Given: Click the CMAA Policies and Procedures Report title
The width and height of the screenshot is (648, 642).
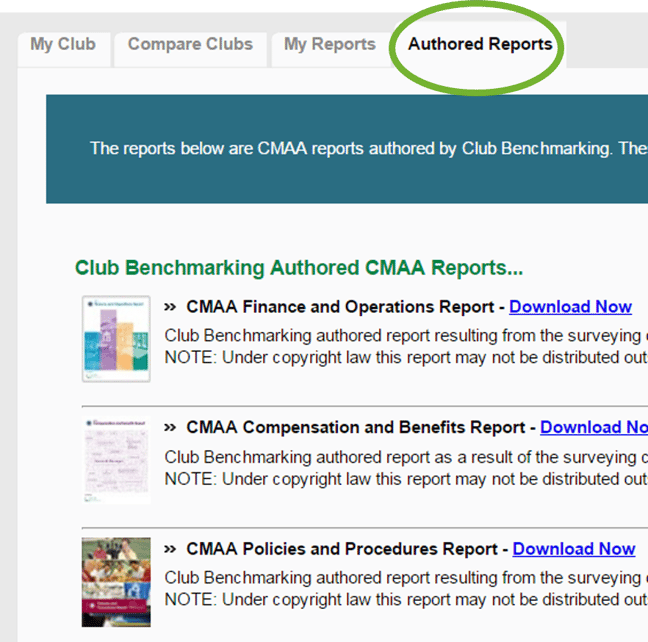Looking at the screenshot, I should tap(342, 549).
